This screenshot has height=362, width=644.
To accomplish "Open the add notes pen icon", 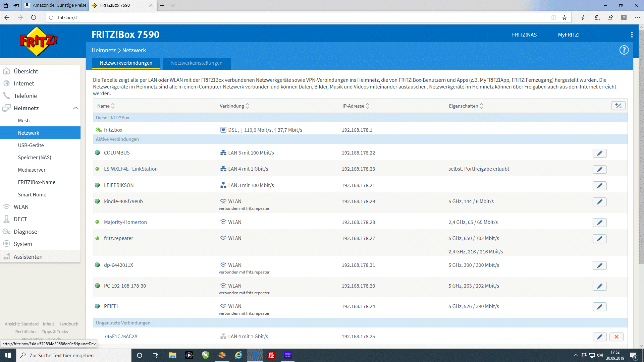I will point(597,17).
